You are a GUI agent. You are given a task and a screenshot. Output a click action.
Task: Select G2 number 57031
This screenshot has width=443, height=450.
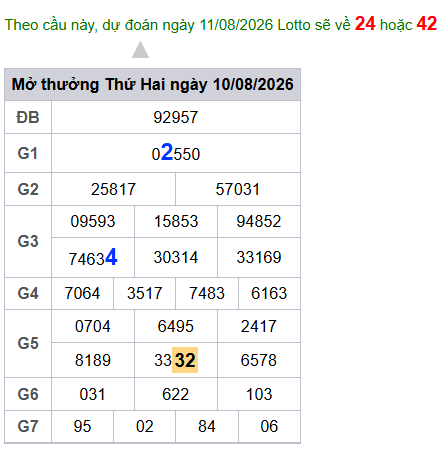click(x=238, y=189)
